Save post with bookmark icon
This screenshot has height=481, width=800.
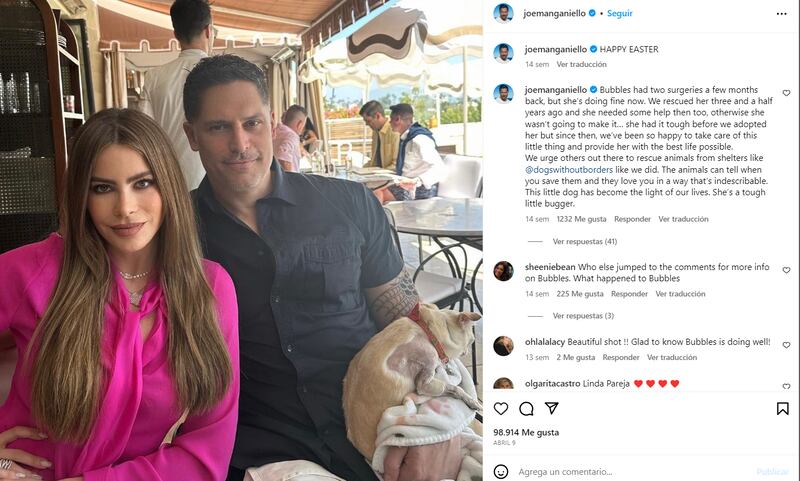tap(783, 408)
